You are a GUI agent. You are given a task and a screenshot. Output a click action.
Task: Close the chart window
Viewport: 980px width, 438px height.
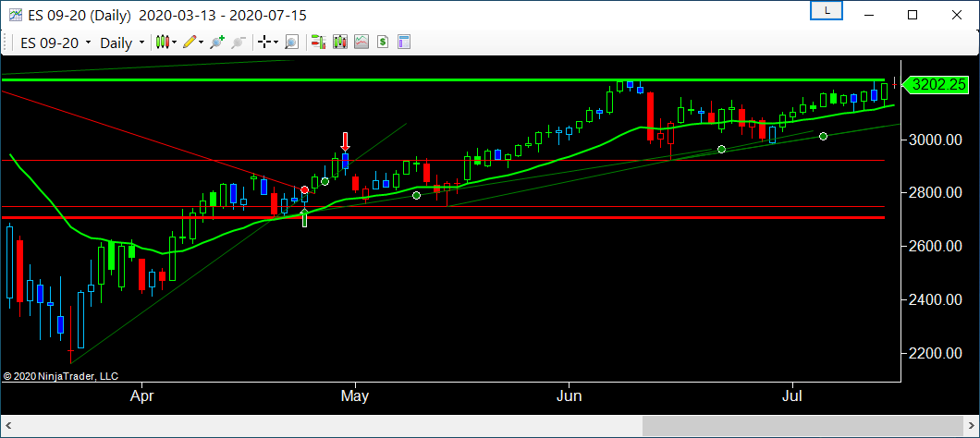click(x=955, y=15)
